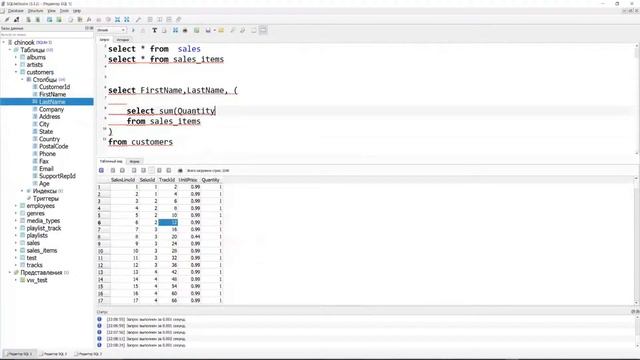Select the sales_items table in tree

42,250
